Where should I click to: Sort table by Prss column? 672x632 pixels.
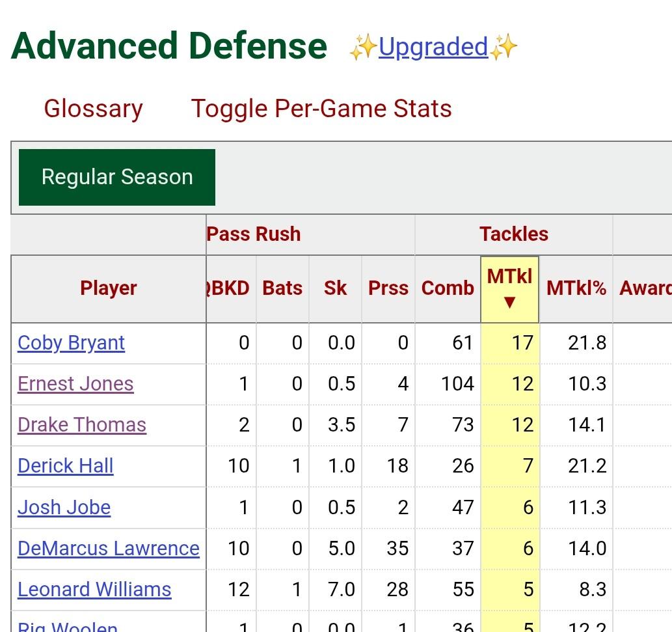click(388, 288)
